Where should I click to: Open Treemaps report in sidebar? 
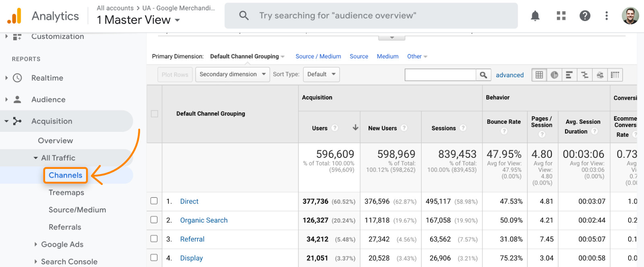pyautogui.click(x=66, y=192)
